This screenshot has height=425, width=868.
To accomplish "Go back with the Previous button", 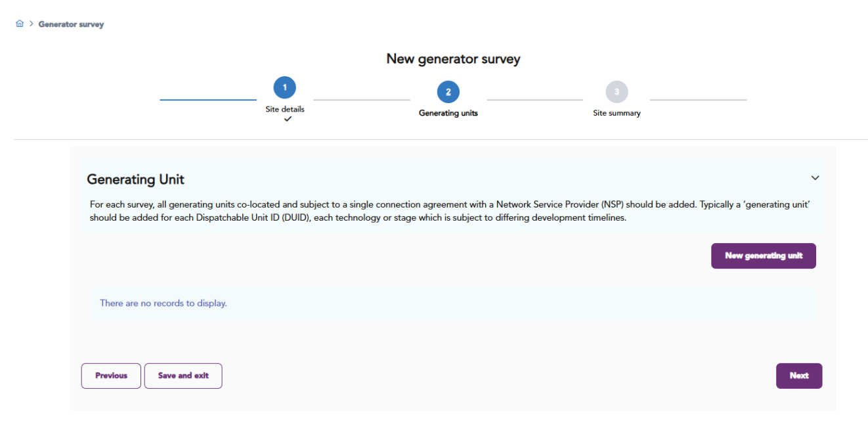I will click(x=111, y=376).
